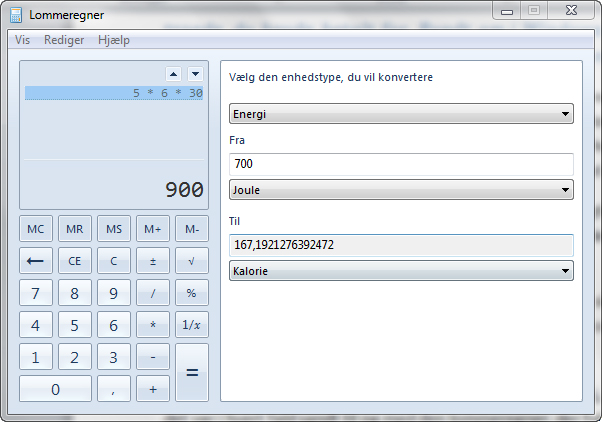This screenshot has height=422, width=602.
Task: Click the multiplication asterisk button
Action: tap(153, 325)
